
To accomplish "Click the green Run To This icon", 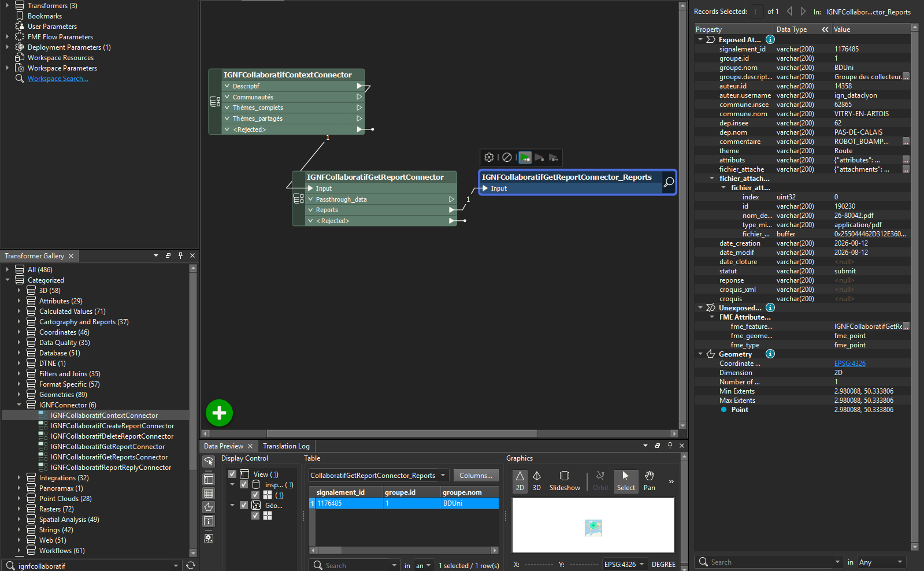I will point(525,157).
